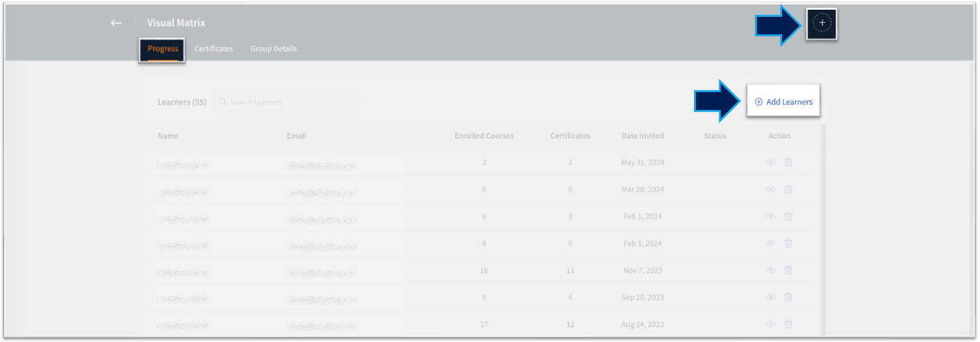Switch to the Certificates tab
Viewport: 980px width, 342px height.
(x=213, y=49)
